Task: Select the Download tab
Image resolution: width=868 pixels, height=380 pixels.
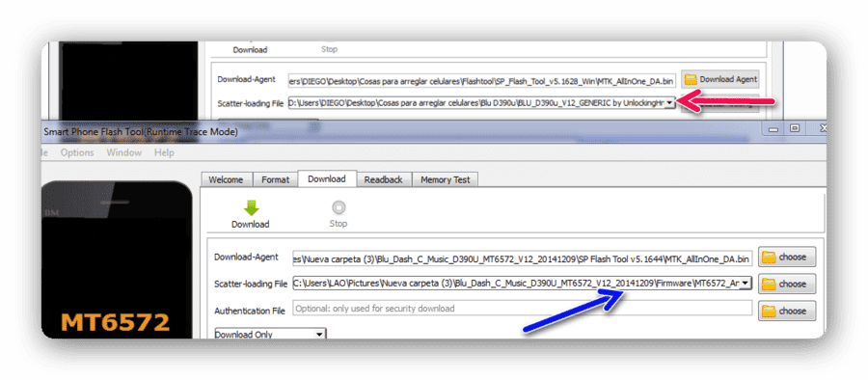Action: point(327,178)
